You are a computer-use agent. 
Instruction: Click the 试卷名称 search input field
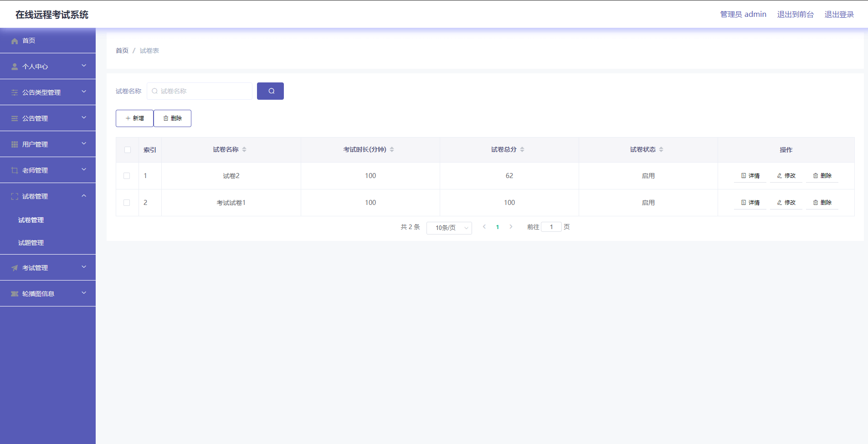coord(199,91)
